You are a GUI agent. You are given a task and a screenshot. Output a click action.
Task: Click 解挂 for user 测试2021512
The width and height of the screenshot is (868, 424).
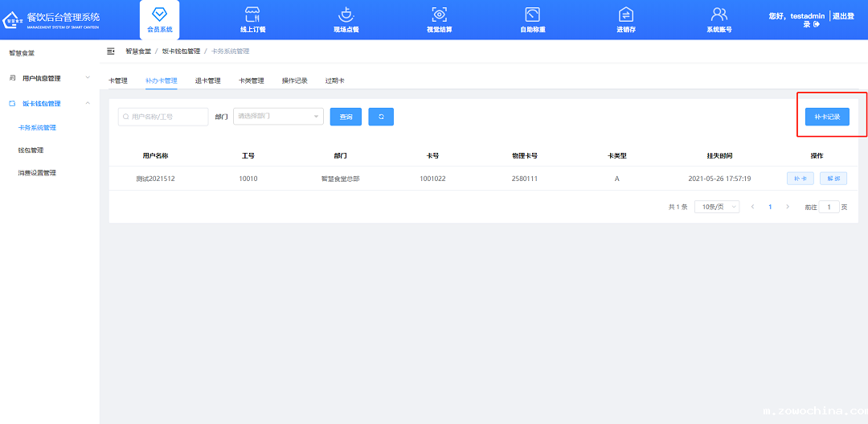(x=833, y=179)
